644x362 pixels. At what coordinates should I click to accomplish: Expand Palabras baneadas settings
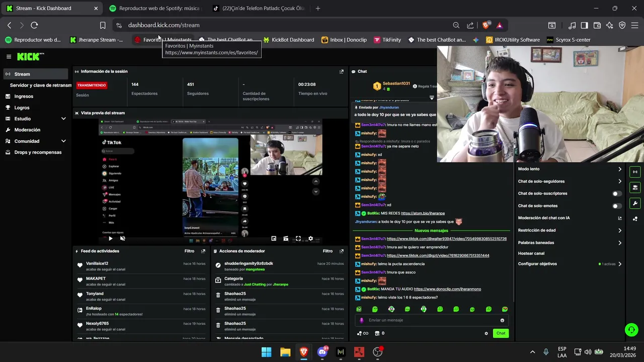coord(620,243)
